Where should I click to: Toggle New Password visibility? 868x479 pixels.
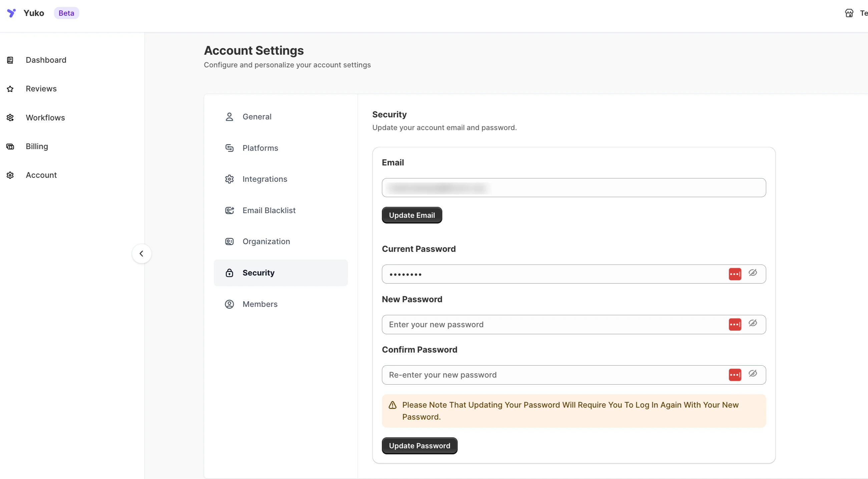tap(753, 323)
